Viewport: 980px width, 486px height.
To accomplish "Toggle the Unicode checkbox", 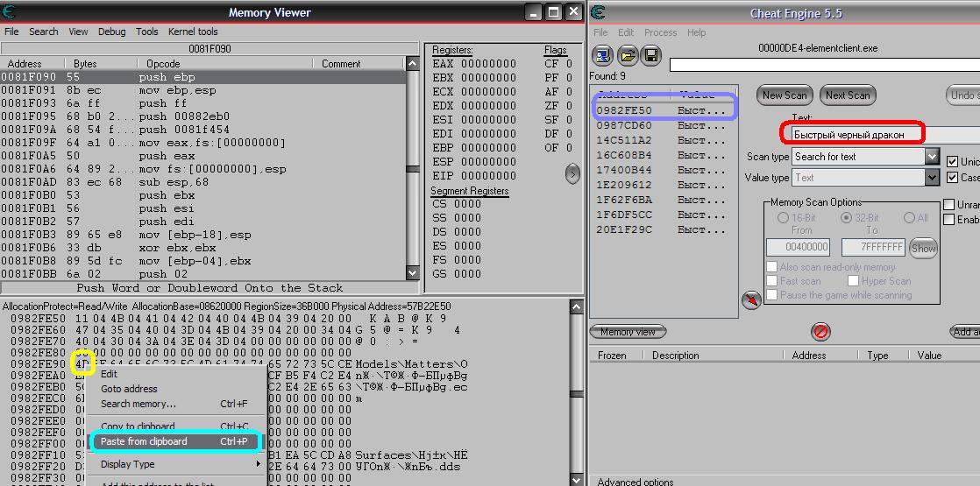I will [952, 161].
